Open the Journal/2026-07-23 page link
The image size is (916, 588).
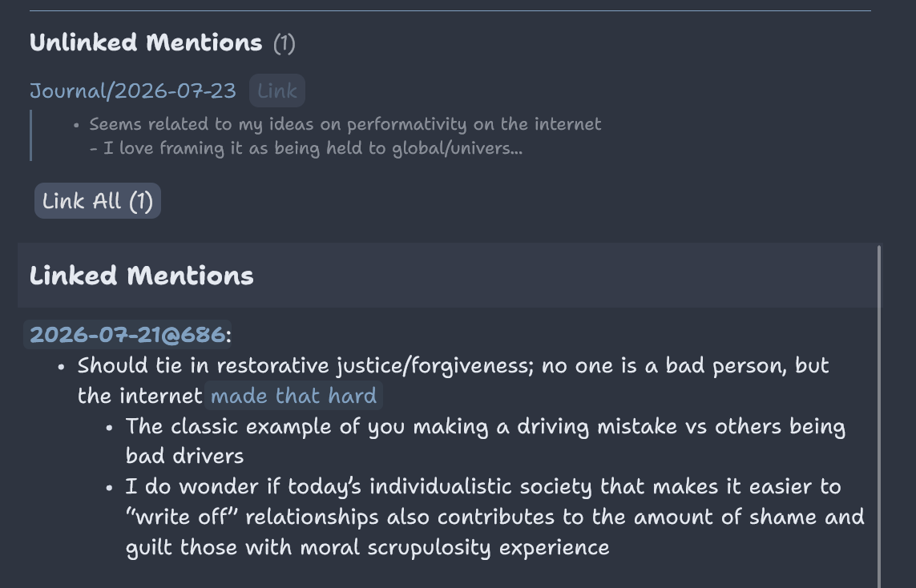(132, 91)
